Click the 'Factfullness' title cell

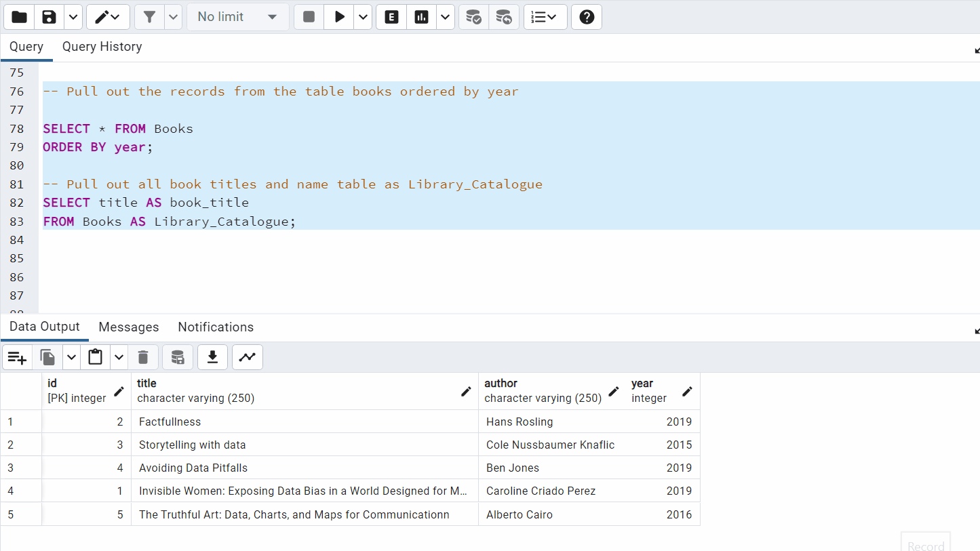click(x=305, y=422)
